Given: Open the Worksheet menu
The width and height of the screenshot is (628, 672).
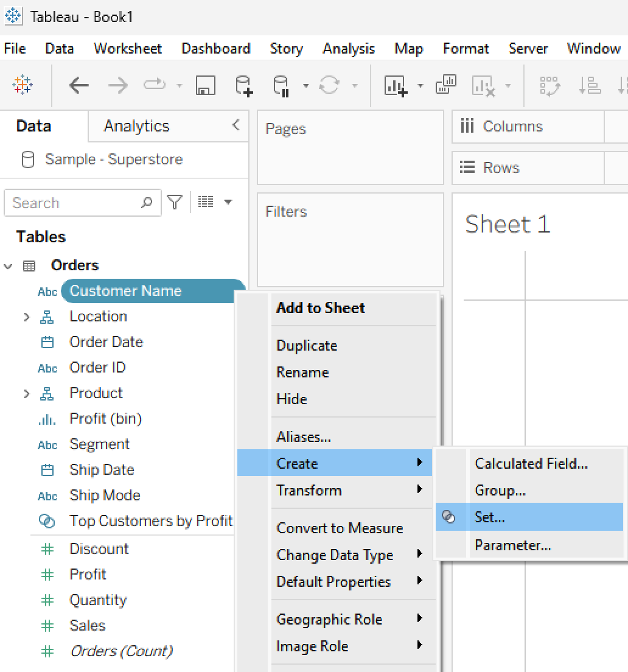Looking at the screenshot, I should 128,49.
